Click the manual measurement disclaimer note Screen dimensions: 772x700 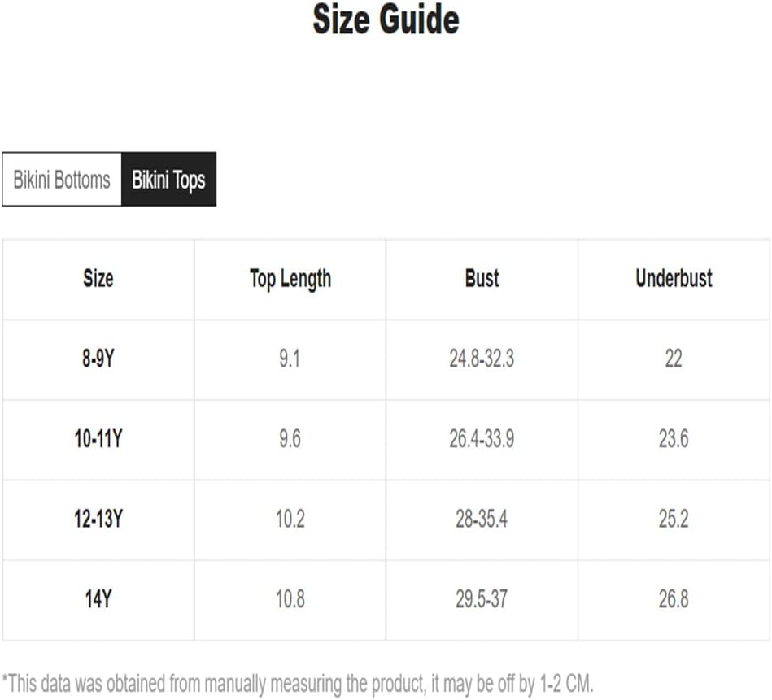pyautogui.click(x=298, y=685)
